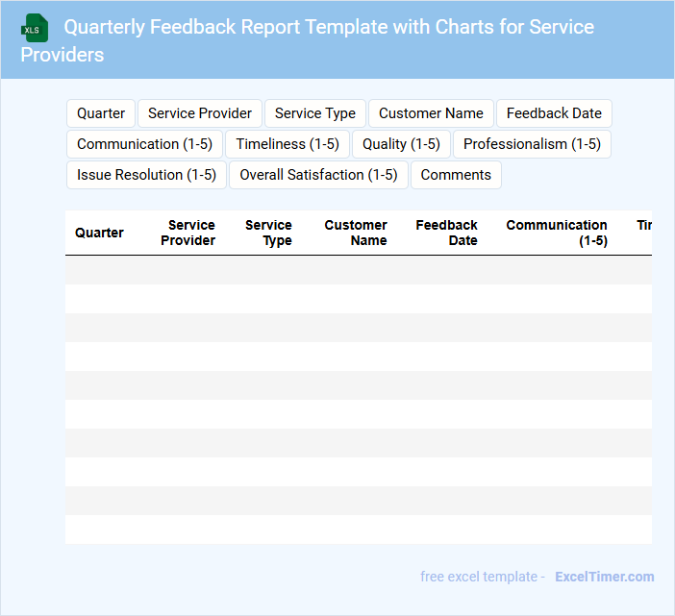The image size is (675, 616).
Task: Select the Quarter field tag
Action: [x=101, y=113]
